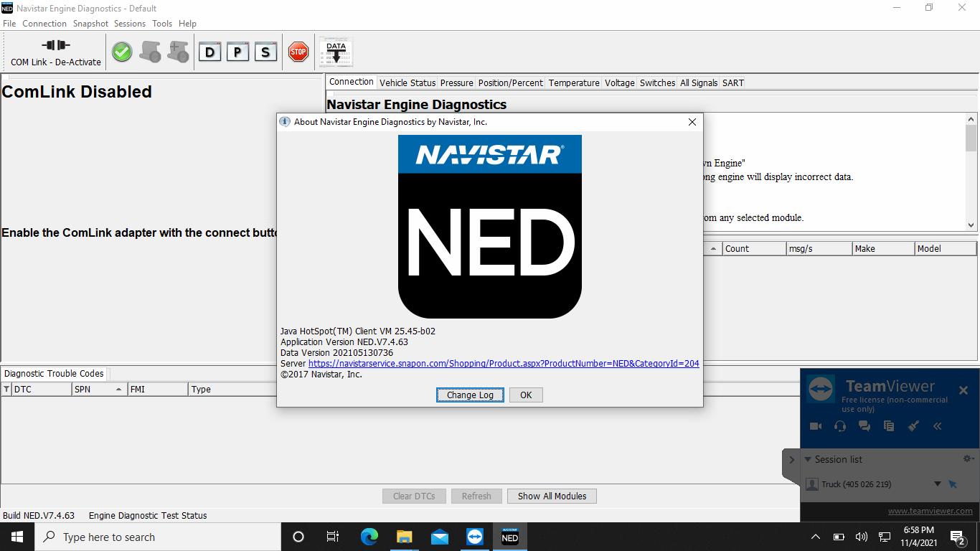Select the Diagnostic Trouble Codes tab
Screen dimensions: 980x551
coord(55,373)
